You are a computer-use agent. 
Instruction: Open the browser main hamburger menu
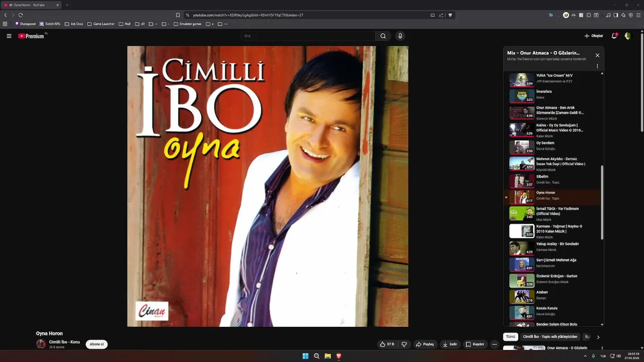(638, 15)
